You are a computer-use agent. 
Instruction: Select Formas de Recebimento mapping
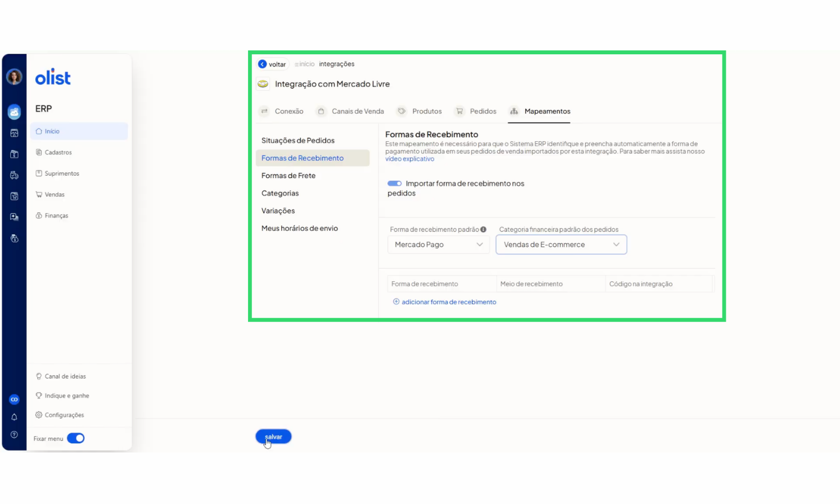click(x=312, y=158)
